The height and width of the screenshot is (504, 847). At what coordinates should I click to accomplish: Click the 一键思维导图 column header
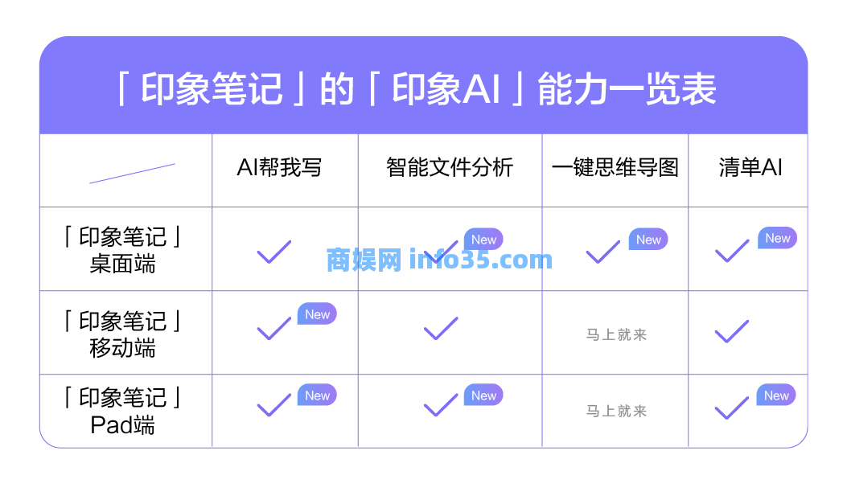615,167
